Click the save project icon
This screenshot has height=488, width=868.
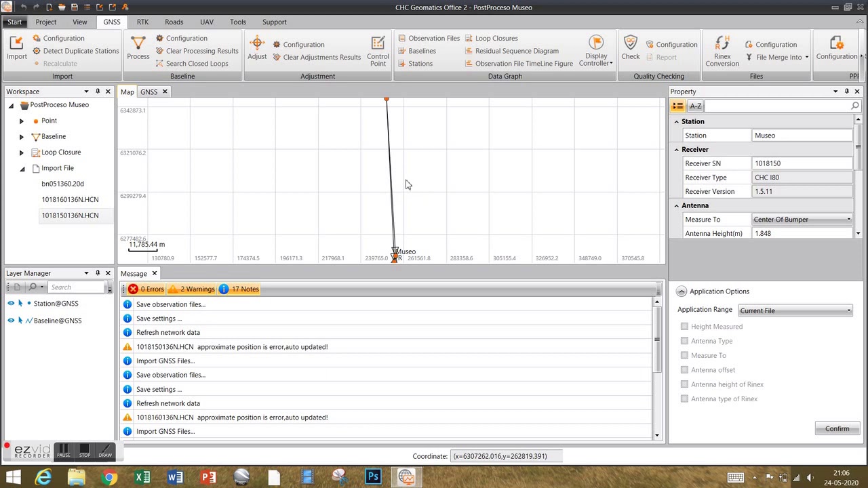pyautogui.click(x=74, y=7)
